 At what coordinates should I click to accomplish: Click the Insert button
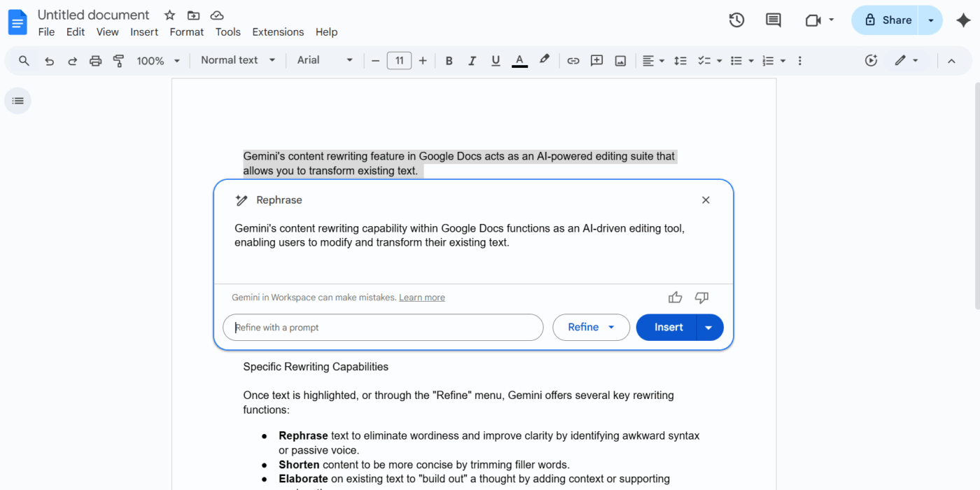pos(668,327)
